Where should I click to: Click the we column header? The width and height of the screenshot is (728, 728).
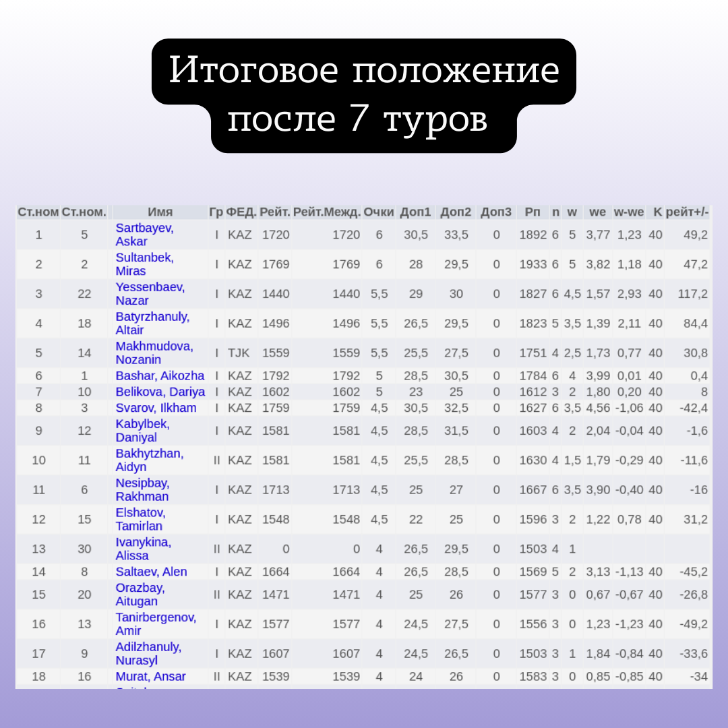[x=597, y=212]
